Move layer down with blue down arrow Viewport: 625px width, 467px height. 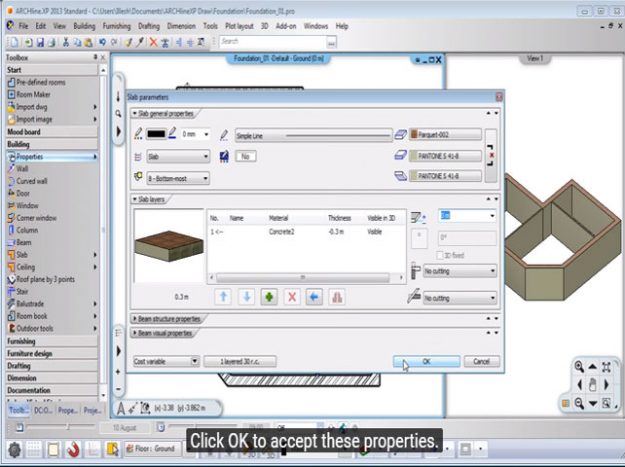click(x=247, y=297)
